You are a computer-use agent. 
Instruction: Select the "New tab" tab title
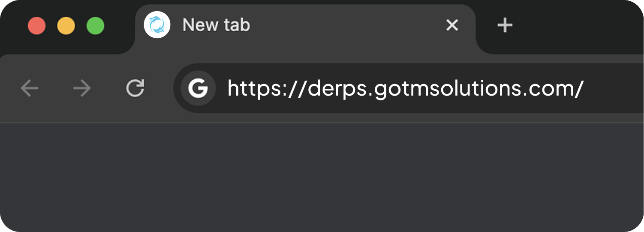point(216,25)
